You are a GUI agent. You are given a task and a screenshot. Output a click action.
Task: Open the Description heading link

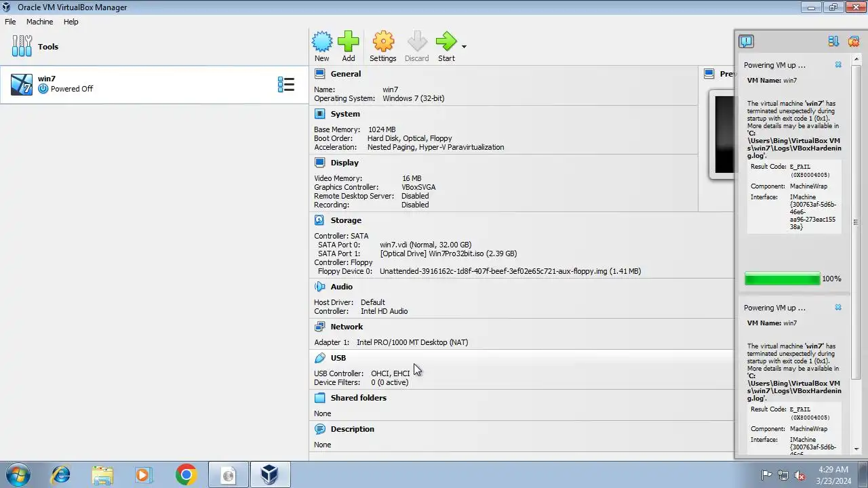[x=353, y=429]
